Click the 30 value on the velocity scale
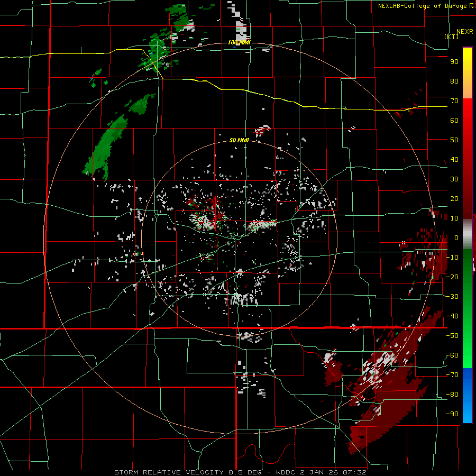 (454, 179)
